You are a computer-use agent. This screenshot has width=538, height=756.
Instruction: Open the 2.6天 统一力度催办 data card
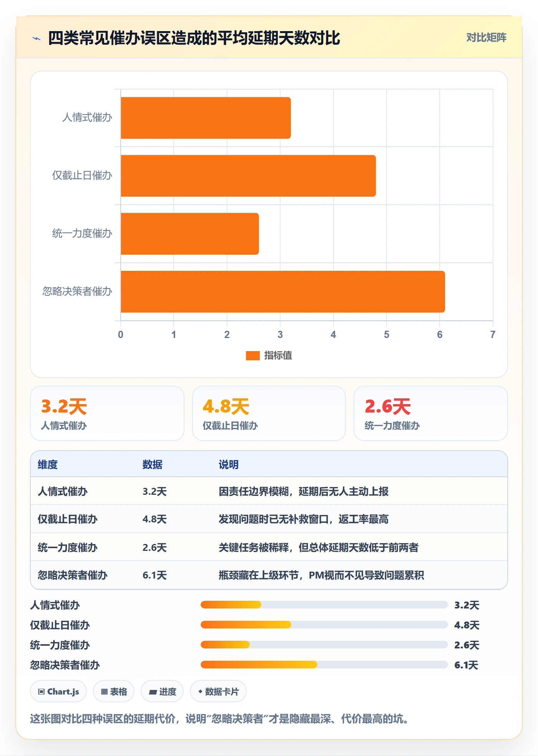(x=431, y=413)
